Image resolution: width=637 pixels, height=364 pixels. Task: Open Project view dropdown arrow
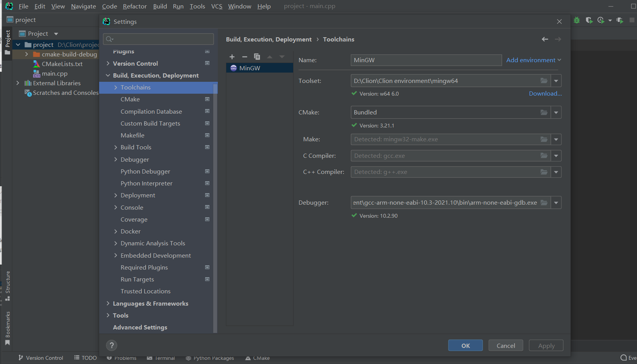click(x=56, y=34)
